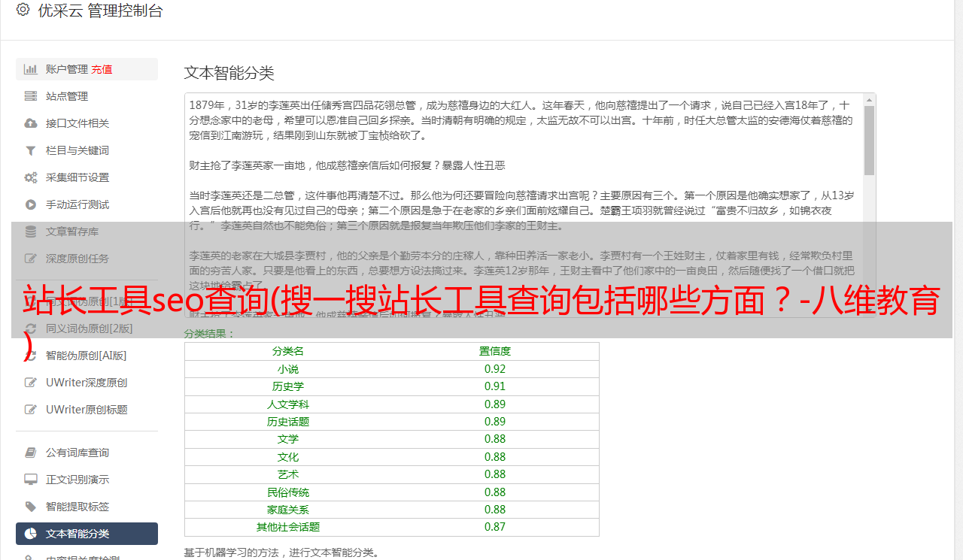The image size is (963, 560).
Task: Select the 小说 category cell
Action: click(x=288, y=369)
